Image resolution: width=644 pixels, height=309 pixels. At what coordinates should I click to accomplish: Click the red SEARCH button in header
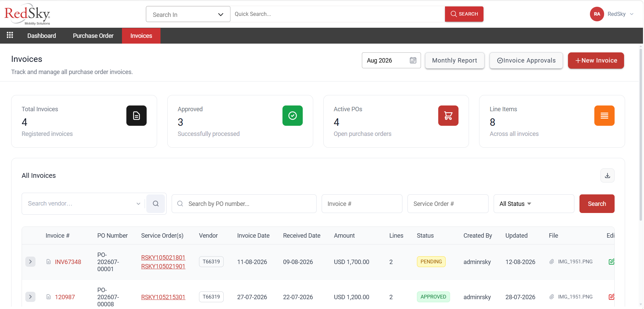(464, 14)
